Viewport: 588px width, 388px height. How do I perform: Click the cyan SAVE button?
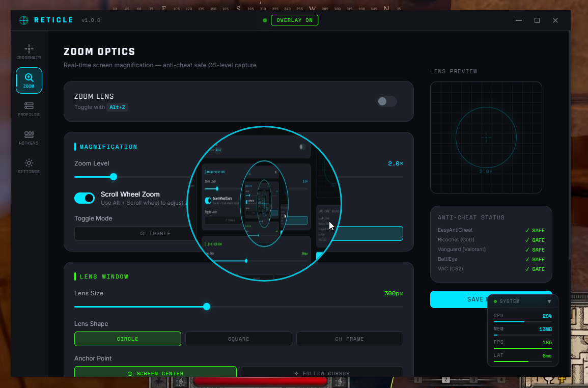459,299
